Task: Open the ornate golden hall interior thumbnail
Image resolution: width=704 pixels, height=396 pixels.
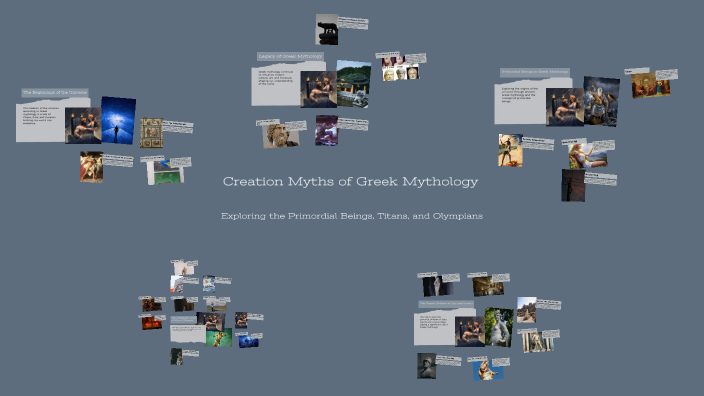Action: pyautogui.click(x=488, y=286)
